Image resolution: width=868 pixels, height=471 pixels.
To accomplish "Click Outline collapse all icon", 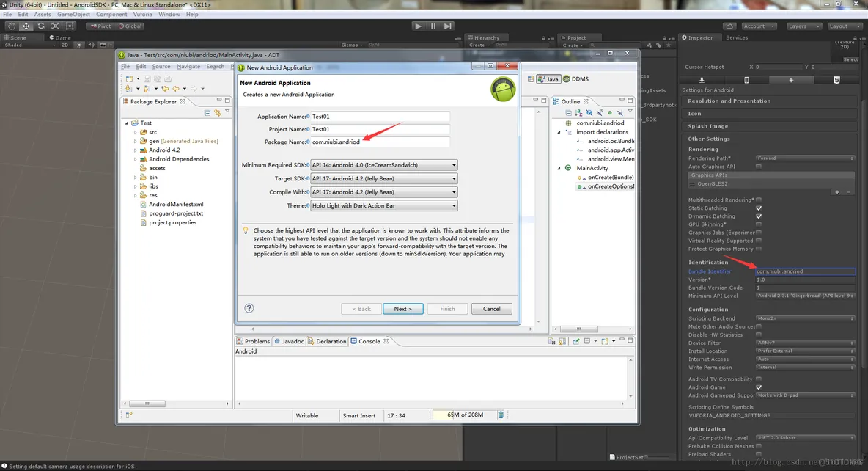I will point(568,112).
